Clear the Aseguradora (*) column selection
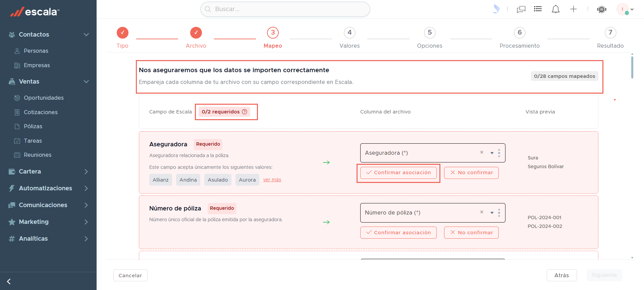This screenshot has height=290, width=644. (x=482, y=152)
